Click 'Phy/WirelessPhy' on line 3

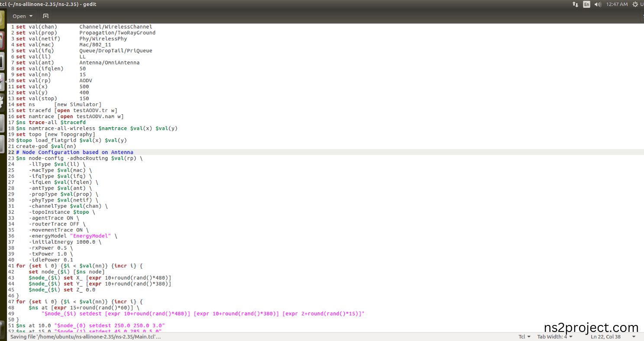click(103, 39)
